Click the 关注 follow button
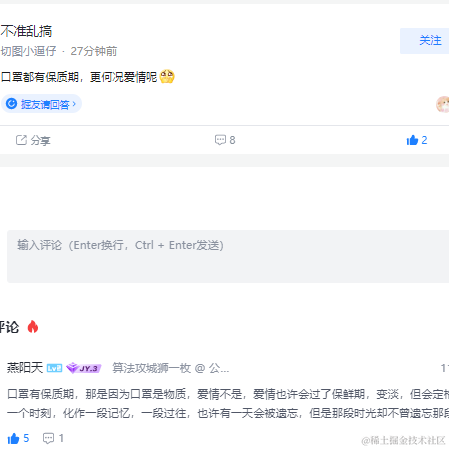The height and width of the screenshot is (449, 449). pyautogui.click(x=425, y=41)
